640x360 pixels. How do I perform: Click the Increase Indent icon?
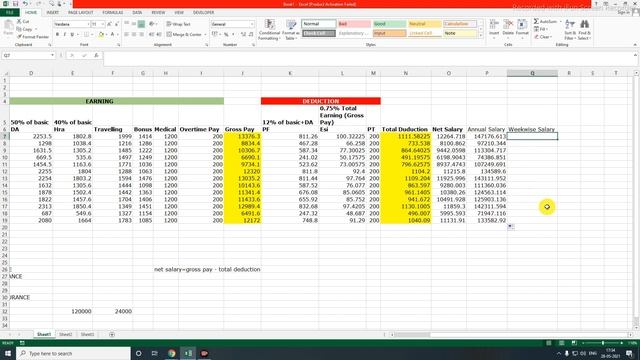point(159,34)
